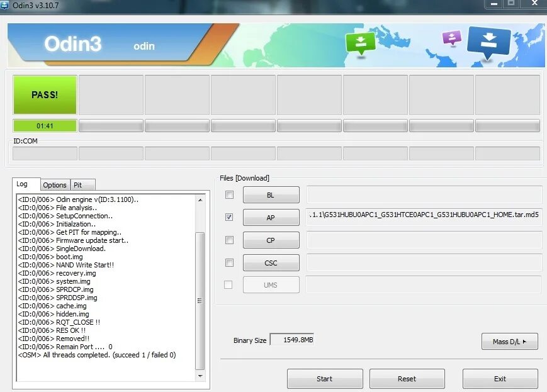Image resolution: width=547 pixels, height=392 pixels.
Task: Select the 'SPRDDSP.img' log line
Action: 57,298
